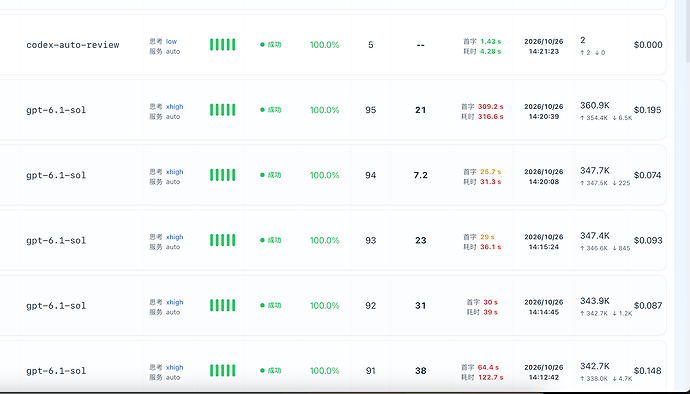Click the green bars in the 14:20:39 row
This screenshot has height=394, width=690.
tap(222, 110)
